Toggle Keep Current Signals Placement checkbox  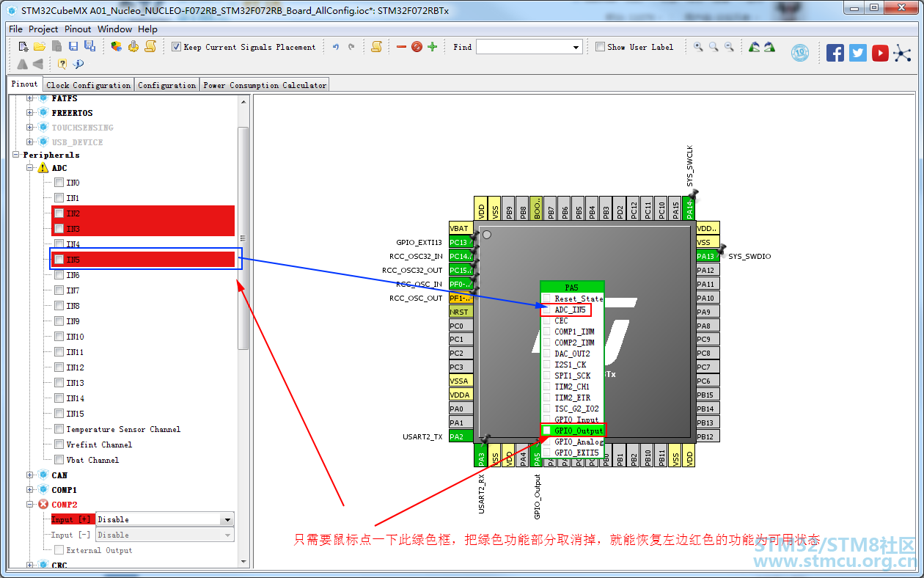pos(176,47)
